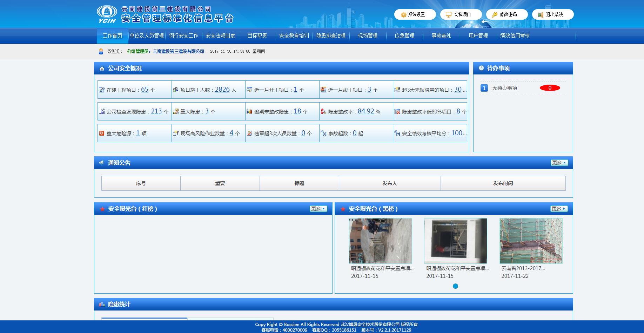Switch to the 工作首页 tab
The height and width of the screenshot is (333, 644).
tap(112, 35)
